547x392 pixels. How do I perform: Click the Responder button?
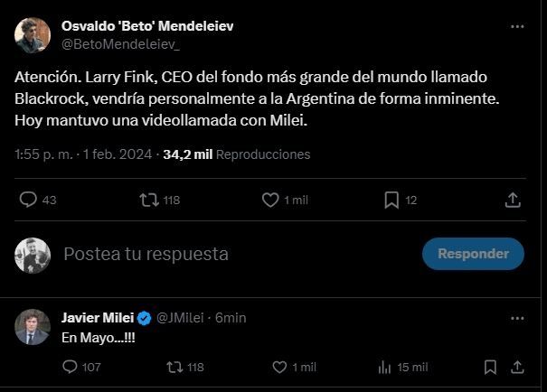pyautogui.click(x=473, y=254)
